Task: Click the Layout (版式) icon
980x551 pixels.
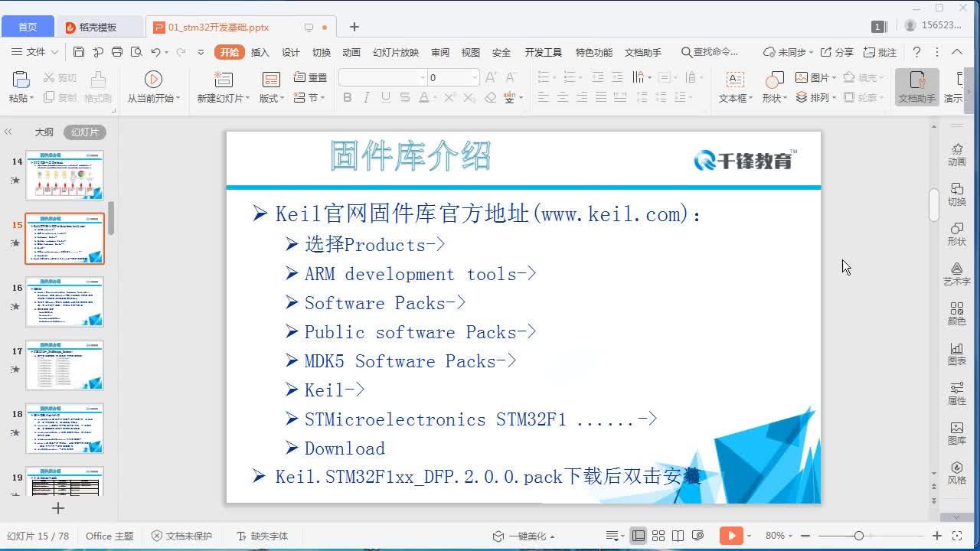Action: click(271, 80)
